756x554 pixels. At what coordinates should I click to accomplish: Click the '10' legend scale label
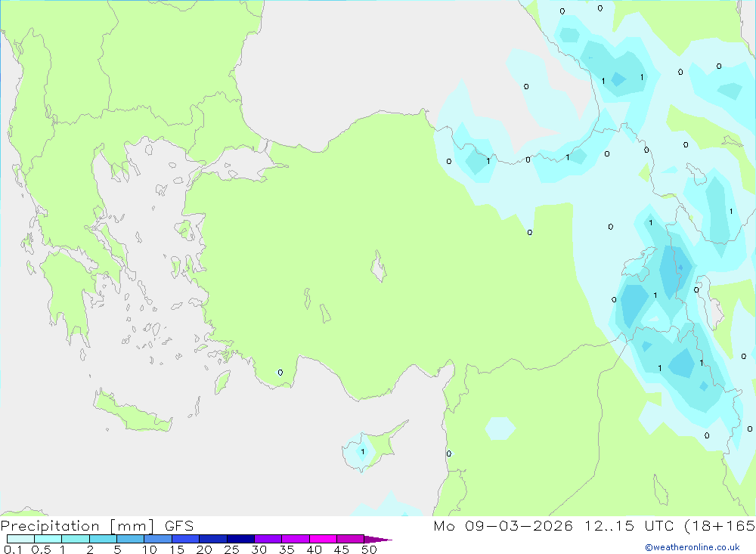[x=150, y=549]
